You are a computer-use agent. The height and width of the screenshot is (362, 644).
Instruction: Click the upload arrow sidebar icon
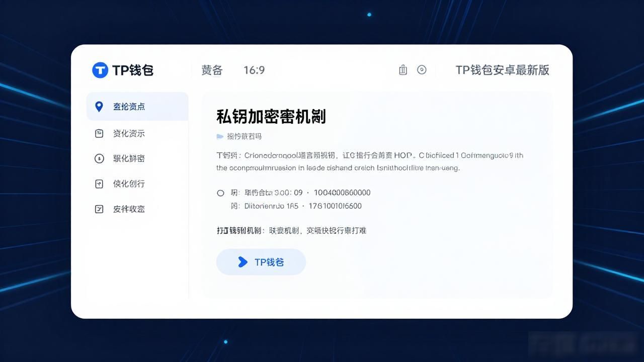tap(99, 184)
